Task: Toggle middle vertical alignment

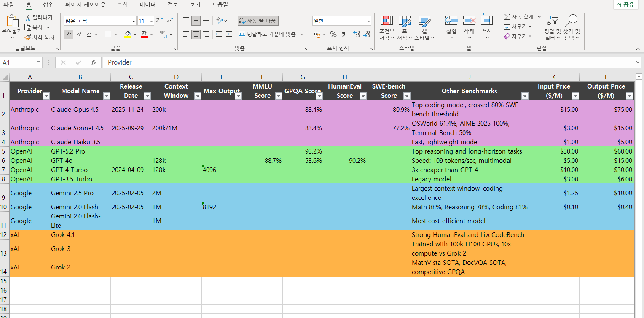Action: pos(196,21)
